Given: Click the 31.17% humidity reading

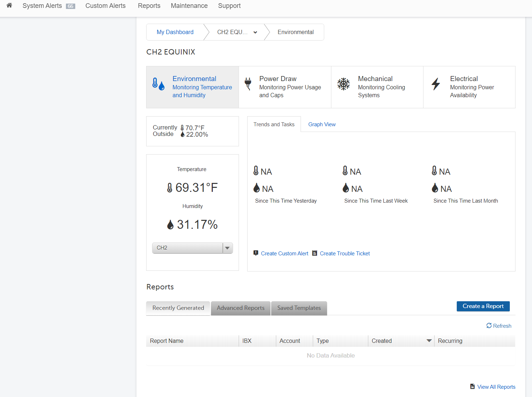Looking at the screenshot, I should (x=197, y=225).
